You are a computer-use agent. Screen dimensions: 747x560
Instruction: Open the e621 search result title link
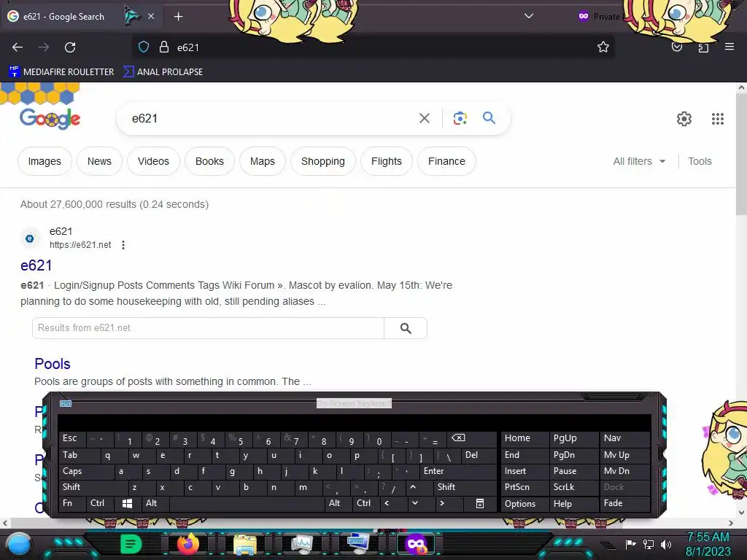coord(36,265)
